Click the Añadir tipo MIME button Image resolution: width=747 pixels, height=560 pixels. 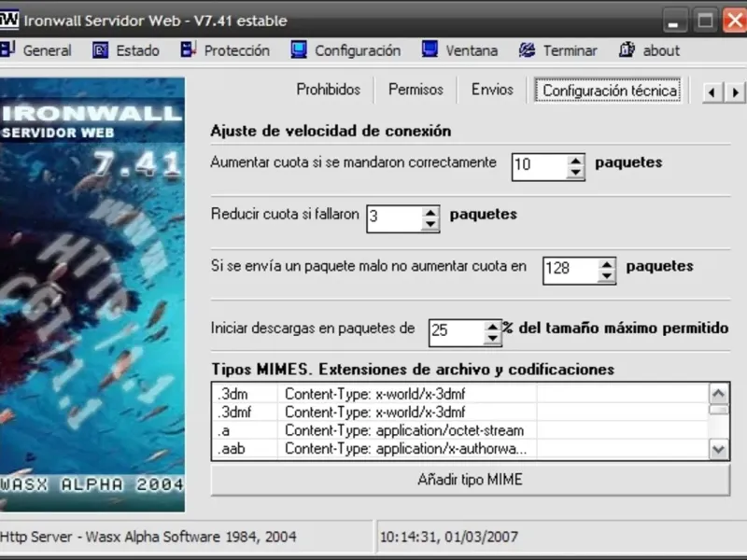(x=471, y=480)
